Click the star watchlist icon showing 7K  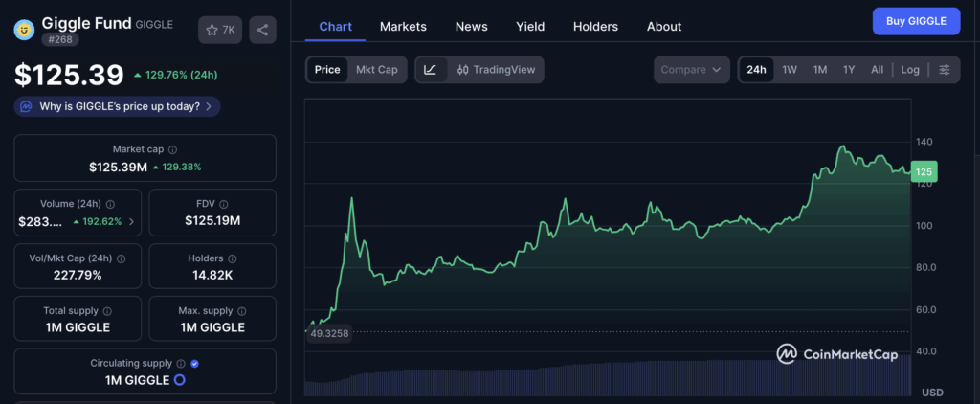(220, 30)
